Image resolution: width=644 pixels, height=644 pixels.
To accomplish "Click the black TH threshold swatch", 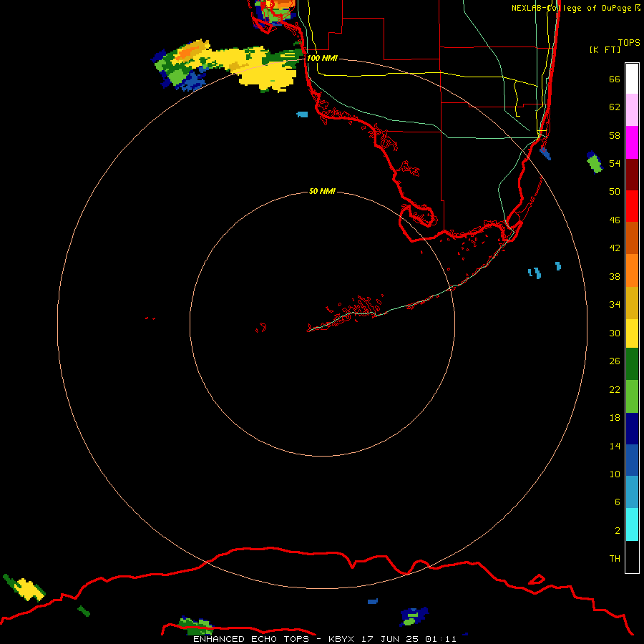I will click(632, 557).
